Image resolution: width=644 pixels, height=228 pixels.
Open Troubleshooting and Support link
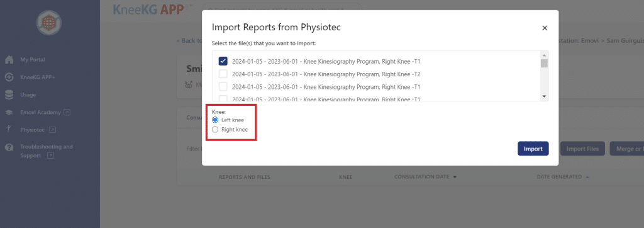47,151
